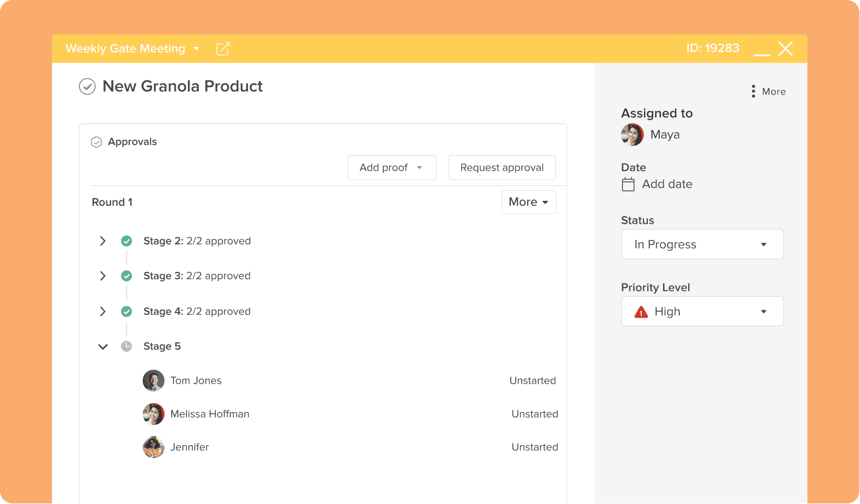Click the Approvals heading text
860x504 pixels.
click(133, 142)
